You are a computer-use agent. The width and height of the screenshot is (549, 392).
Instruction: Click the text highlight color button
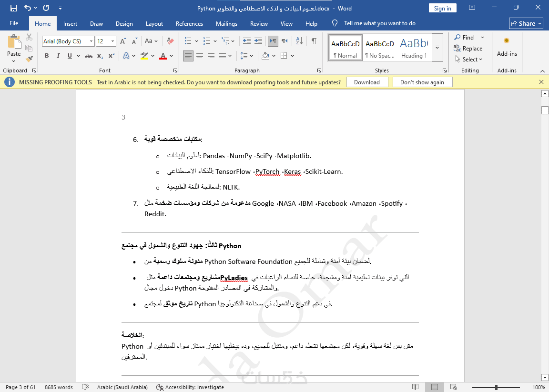[x=144, y=56]
